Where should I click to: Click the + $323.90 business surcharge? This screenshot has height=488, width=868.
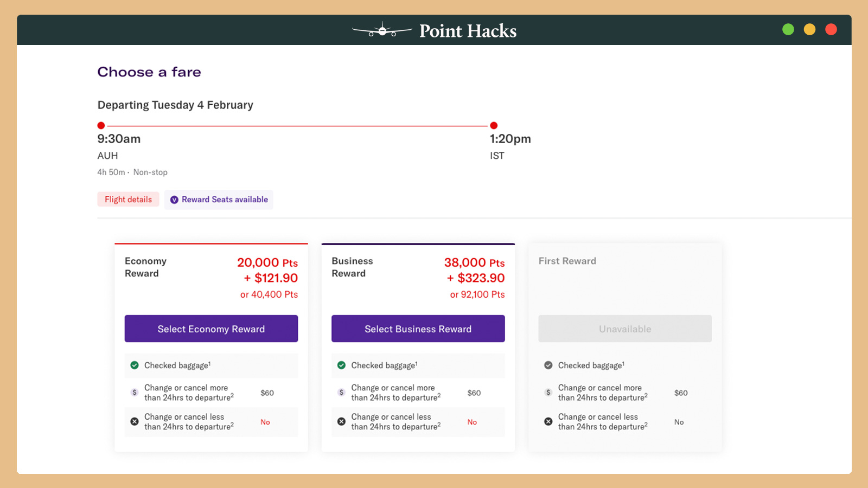click(476, 278)
